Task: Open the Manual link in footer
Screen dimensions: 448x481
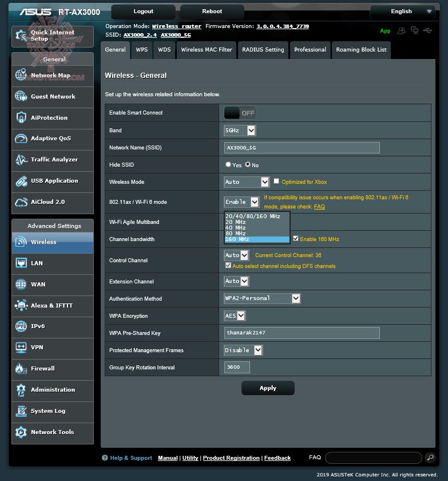Action: click(x=168, y=458)
